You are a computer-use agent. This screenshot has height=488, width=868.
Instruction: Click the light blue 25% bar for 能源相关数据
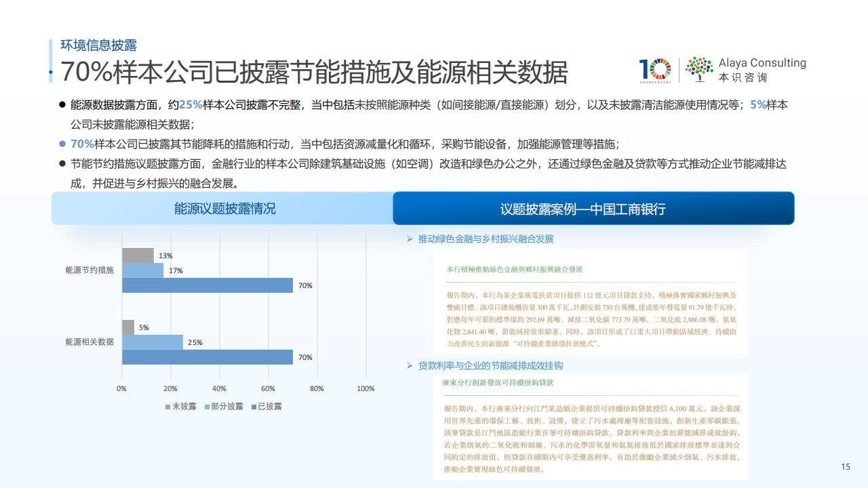[153, 342]
